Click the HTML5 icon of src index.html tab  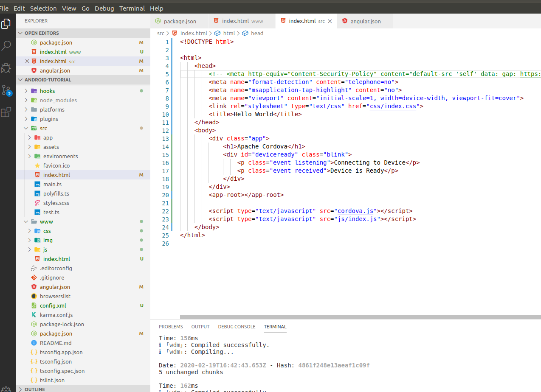[x=282, y=21]
